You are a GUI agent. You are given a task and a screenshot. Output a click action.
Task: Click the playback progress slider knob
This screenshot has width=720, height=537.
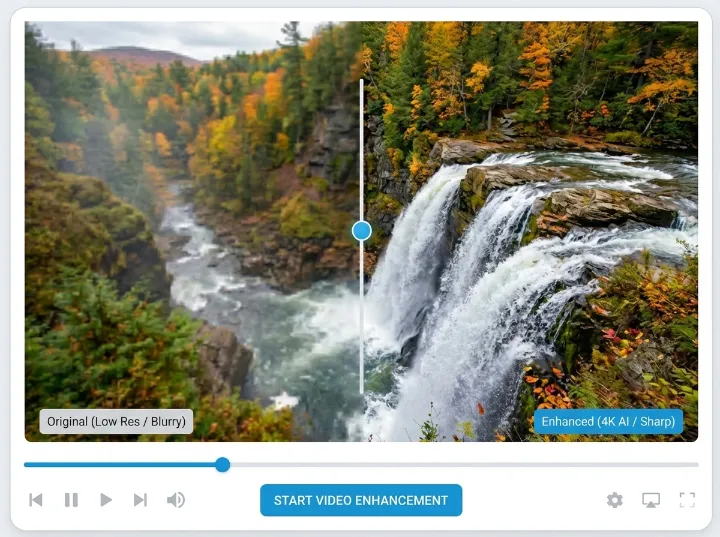(223, 465)
